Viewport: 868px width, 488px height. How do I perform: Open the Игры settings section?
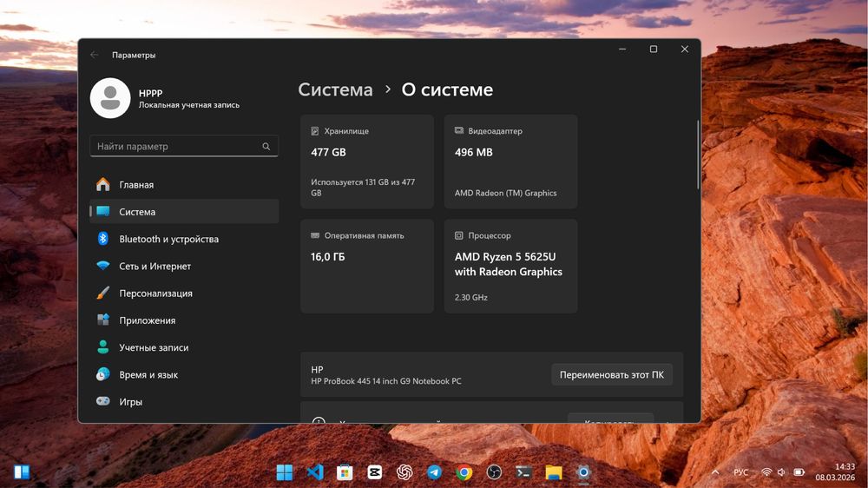pos(184,401)
